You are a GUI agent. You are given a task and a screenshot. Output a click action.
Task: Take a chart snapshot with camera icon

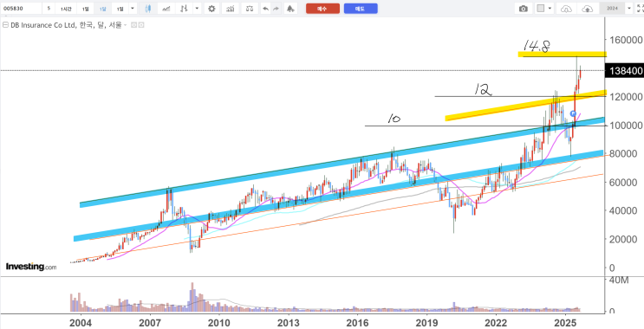pos(524,9)
